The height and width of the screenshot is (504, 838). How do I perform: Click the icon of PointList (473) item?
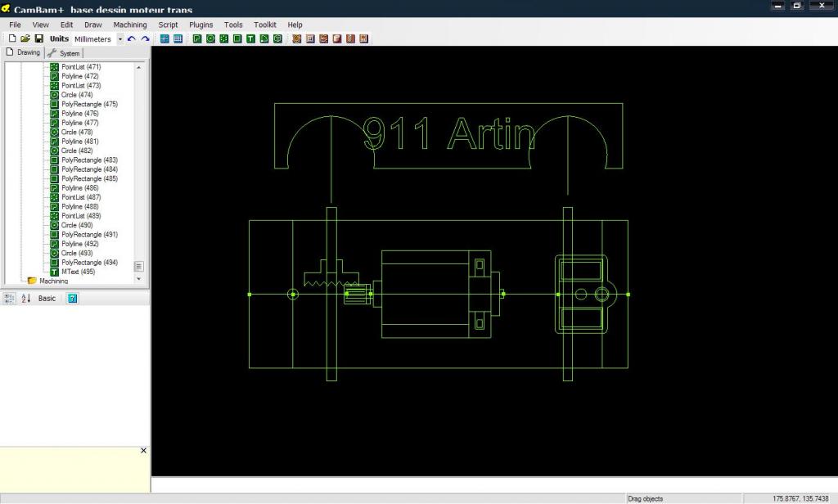[54, 86]
